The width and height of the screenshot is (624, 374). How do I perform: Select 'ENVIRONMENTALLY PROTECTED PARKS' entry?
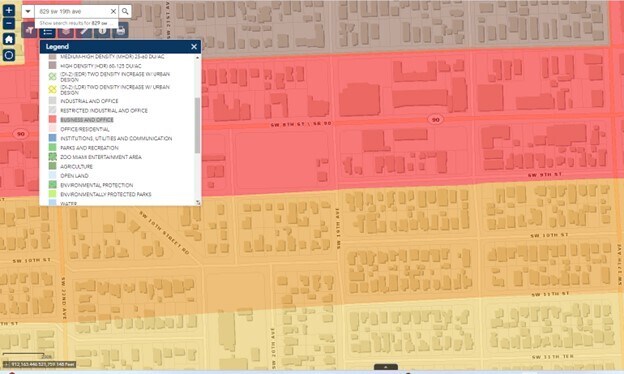[106, 195]
